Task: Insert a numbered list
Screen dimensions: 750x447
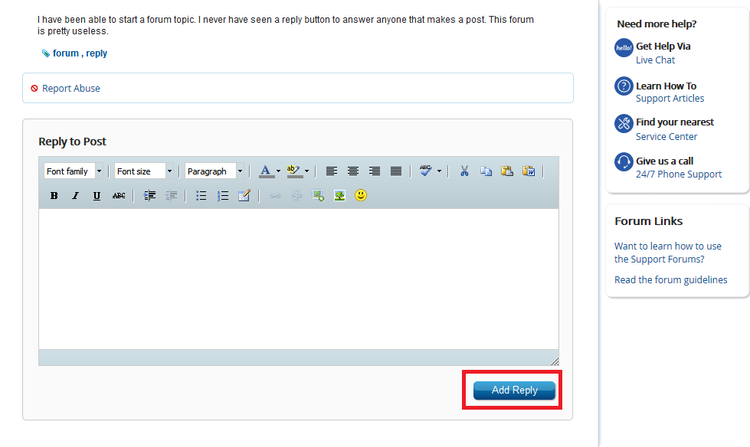Action: click(223, 196)
